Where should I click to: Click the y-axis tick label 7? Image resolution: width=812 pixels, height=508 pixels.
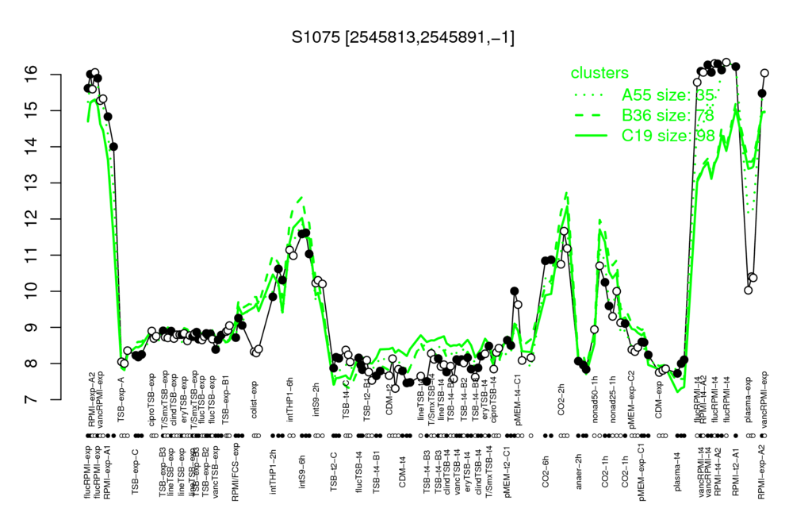(31, 400)
